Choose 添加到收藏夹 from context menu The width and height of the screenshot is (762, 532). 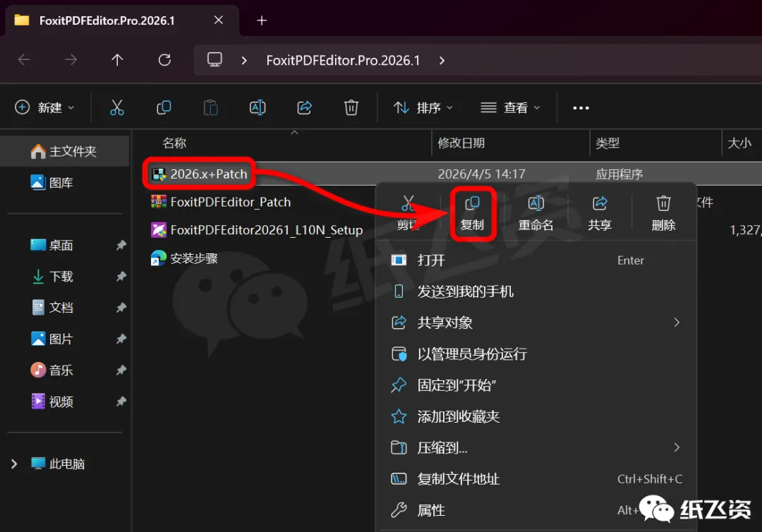[x=536, y=416]
